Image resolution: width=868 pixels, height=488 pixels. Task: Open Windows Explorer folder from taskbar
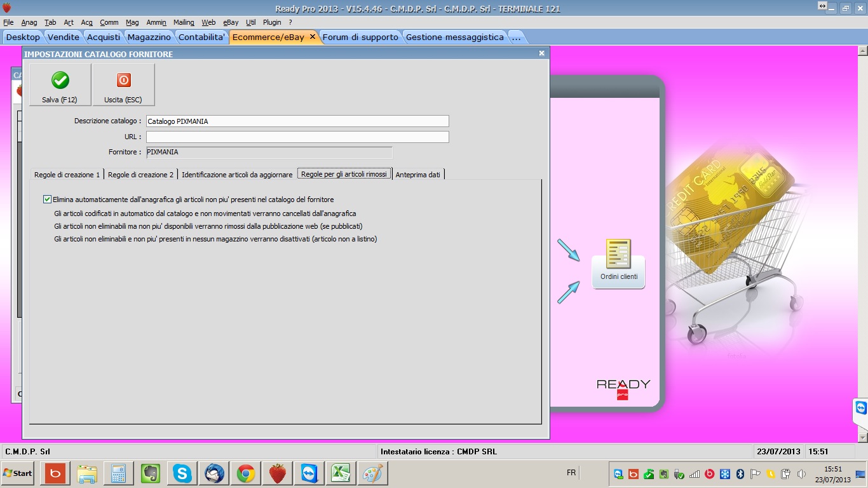(87, 473)
